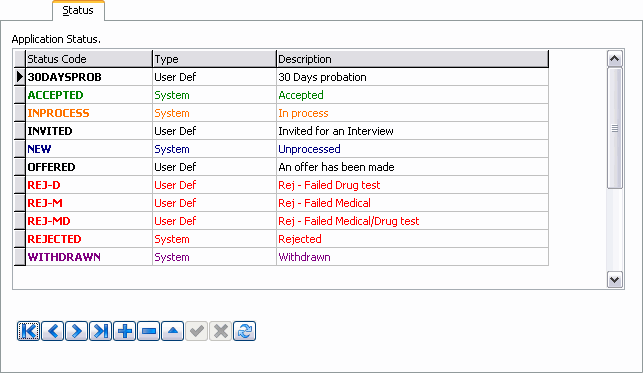
Task: Delete record with minus button
Action: 148,331
